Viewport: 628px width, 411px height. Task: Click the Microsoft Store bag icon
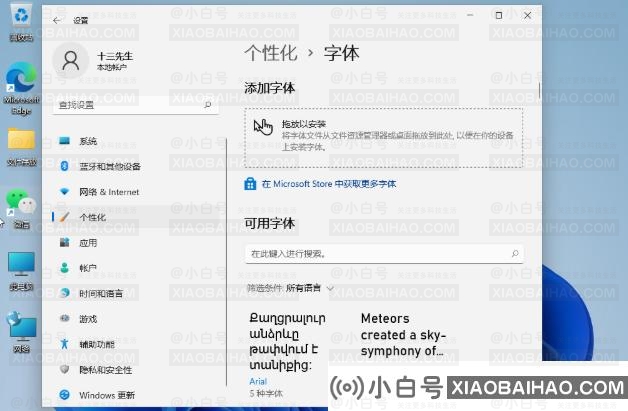point(250,184)
